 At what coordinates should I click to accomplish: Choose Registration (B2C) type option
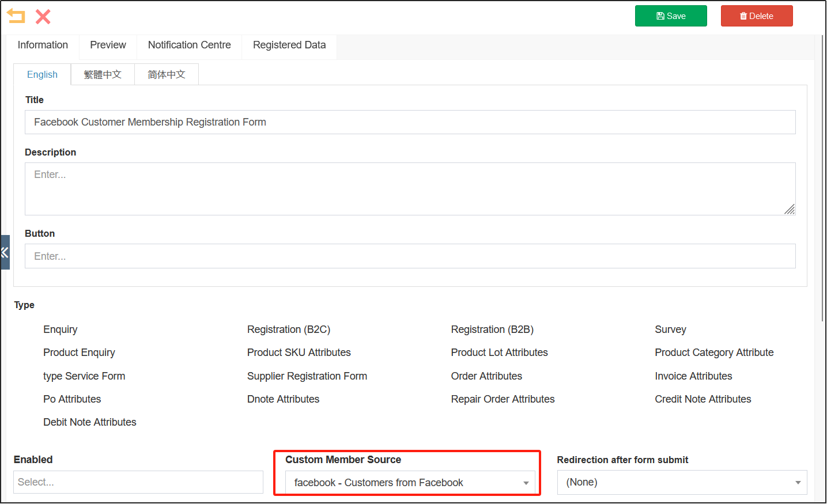click(x=288, y=329)
